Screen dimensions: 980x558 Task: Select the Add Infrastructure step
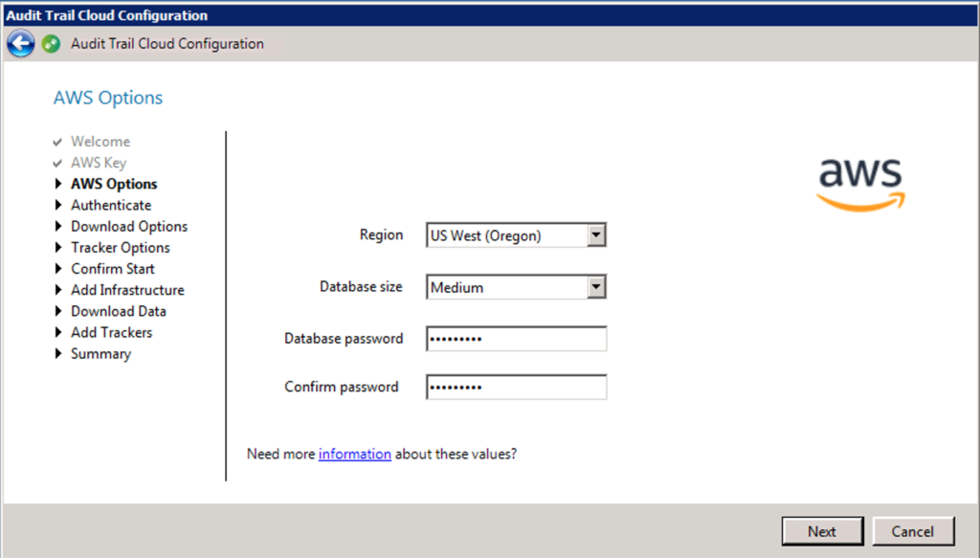click(127, 290)
